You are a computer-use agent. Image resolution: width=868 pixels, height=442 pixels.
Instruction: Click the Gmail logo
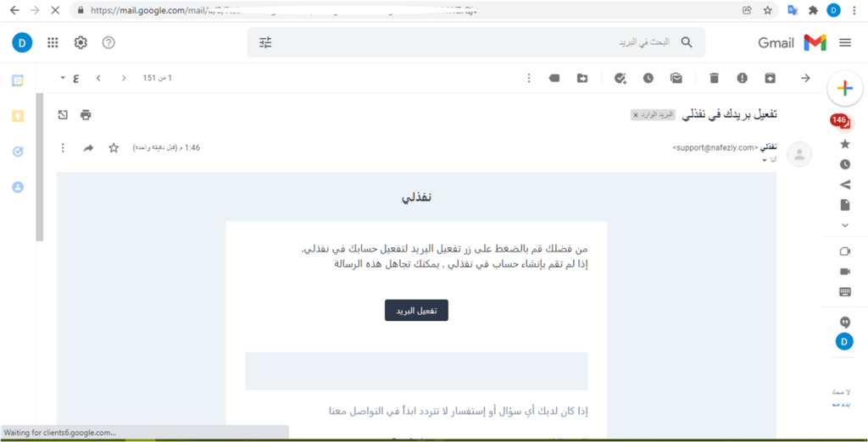coord(793,42)
